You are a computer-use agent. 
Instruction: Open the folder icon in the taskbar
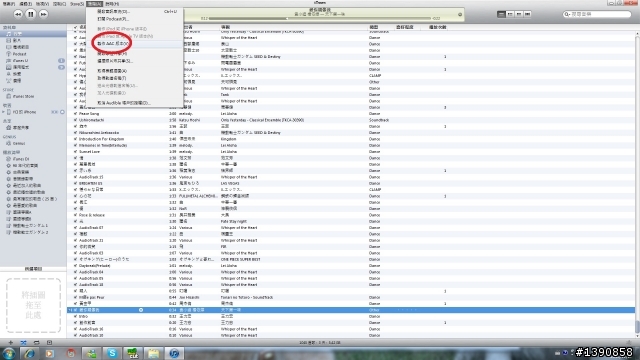coord(153,353)
